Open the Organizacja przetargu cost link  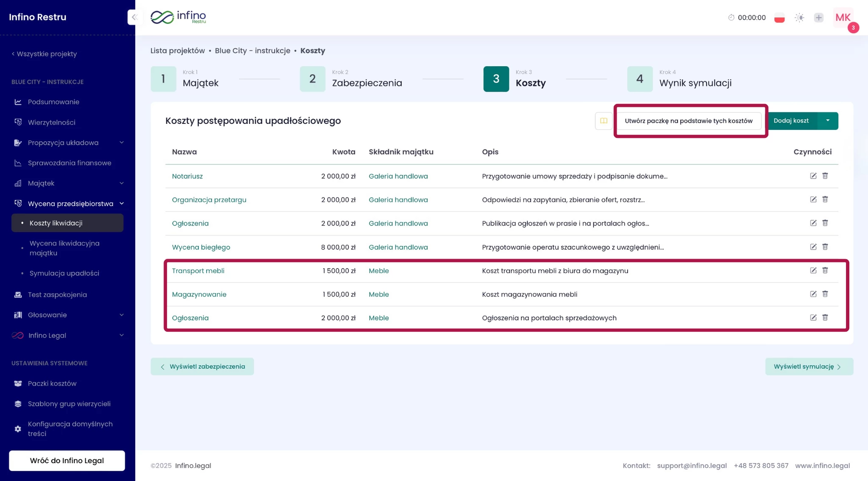(x=209, y=200)
